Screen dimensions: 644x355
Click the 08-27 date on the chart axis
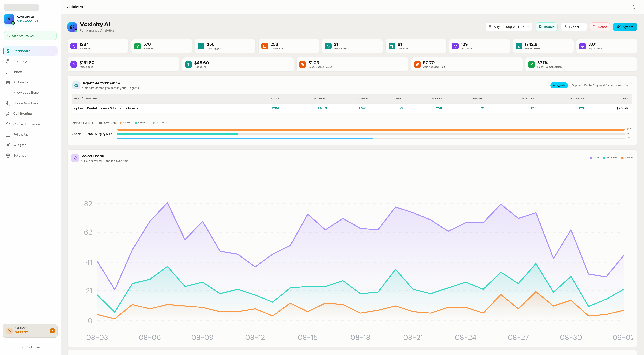[x=518, y=338]
